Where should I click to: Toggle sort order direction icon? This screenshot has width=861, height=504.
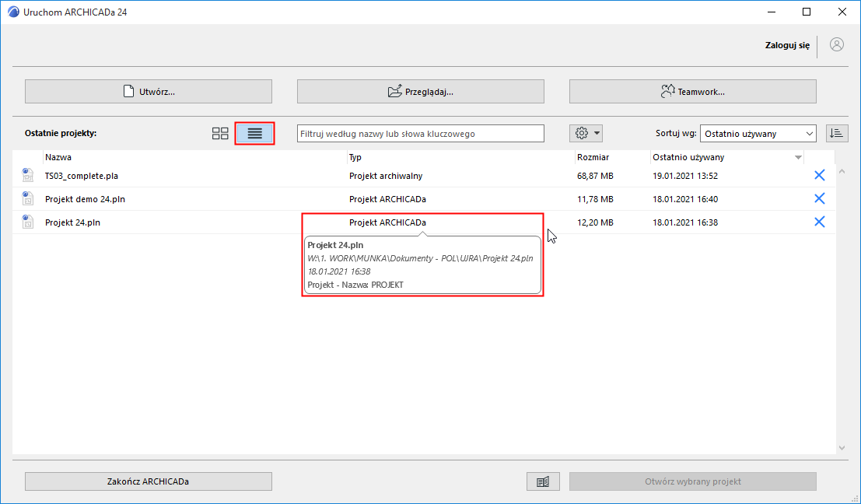click(836, 134)
